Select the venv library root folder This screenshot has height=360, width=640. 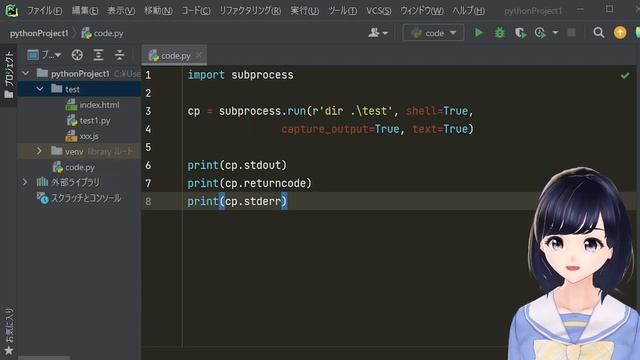(79, 151)
